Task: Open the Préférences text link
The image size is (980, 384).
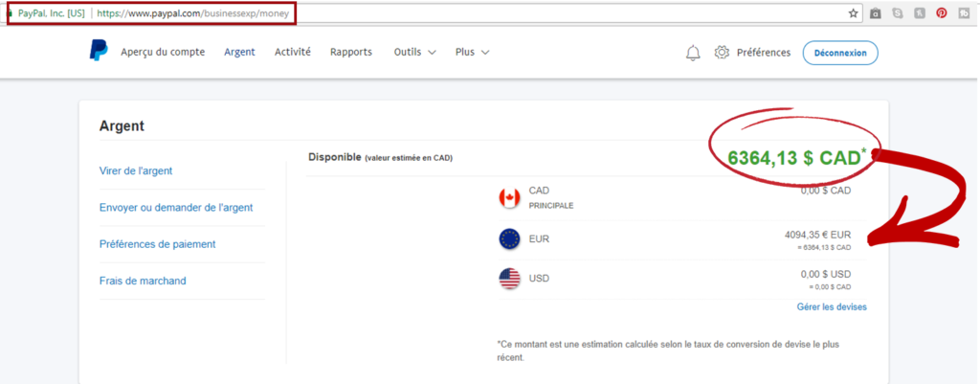Action: pyautogui.click(x=763, y=53)
